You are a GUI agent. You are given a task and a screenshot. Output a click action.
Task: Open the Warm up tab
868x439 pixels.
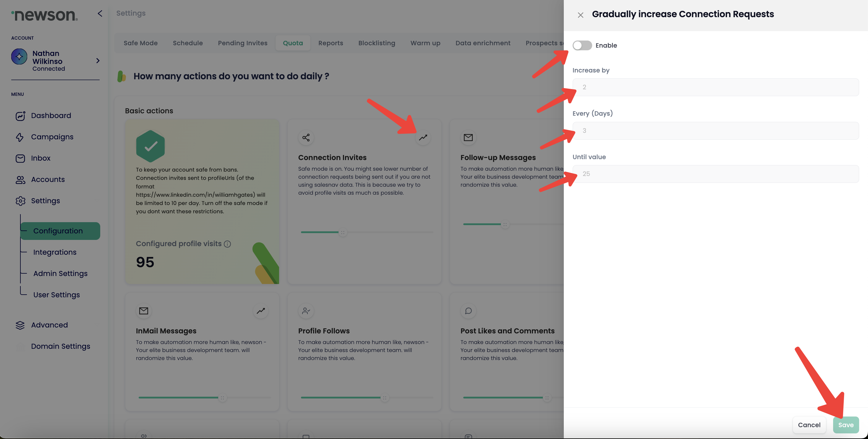(425, 43)
